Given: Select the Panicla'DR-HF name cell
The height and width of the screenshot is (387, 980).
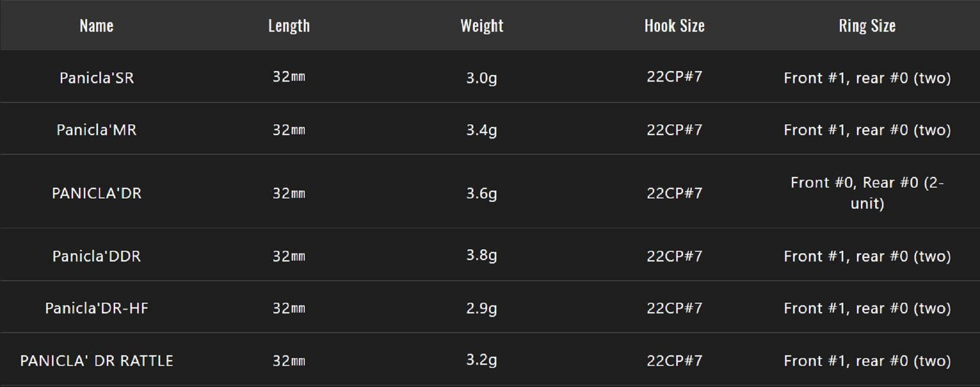Looking at the screenshot, I should (x=97, y=308).
